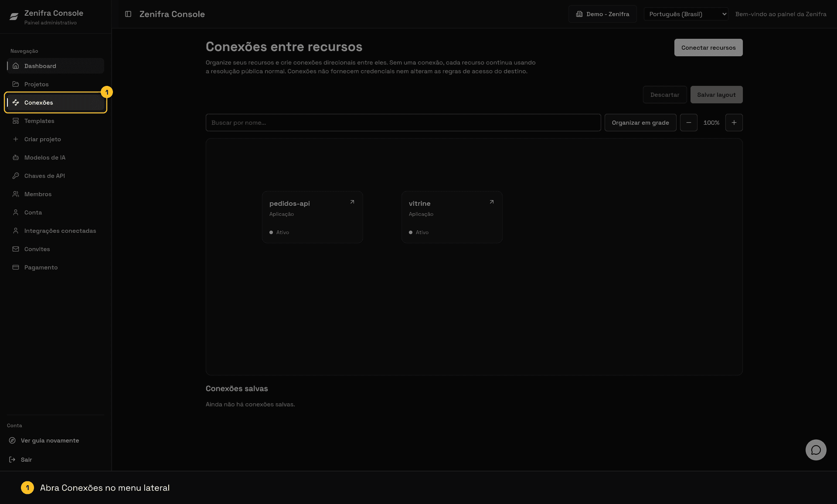Click the Modelos de IA bot icon
The image size is (837, 504).
click(16, 157)
